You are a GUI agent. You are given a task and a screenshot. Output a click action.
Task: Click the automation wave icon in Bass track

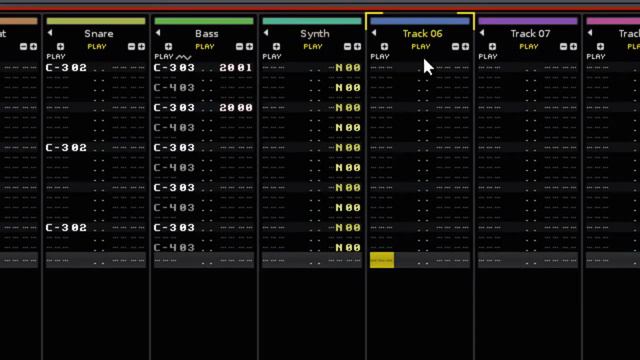(x=183, y=57)
